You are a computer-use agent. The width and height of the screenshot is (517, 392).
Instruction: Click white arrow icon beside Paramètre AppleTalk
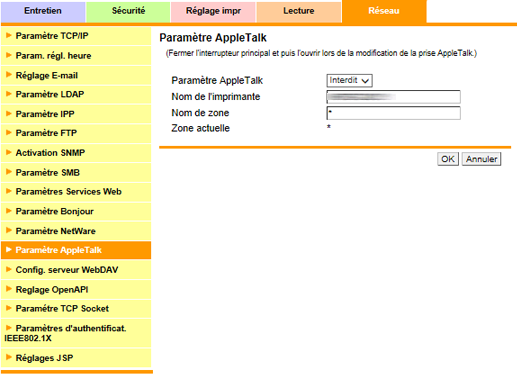tap(9, 250)
